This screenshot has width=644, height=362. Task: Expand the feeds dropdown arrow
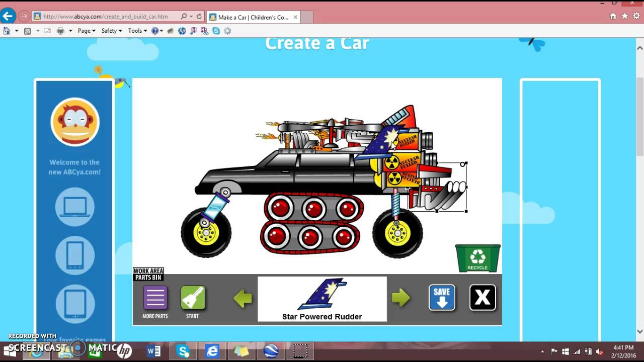pyautogui.click(x=38, y=31)
